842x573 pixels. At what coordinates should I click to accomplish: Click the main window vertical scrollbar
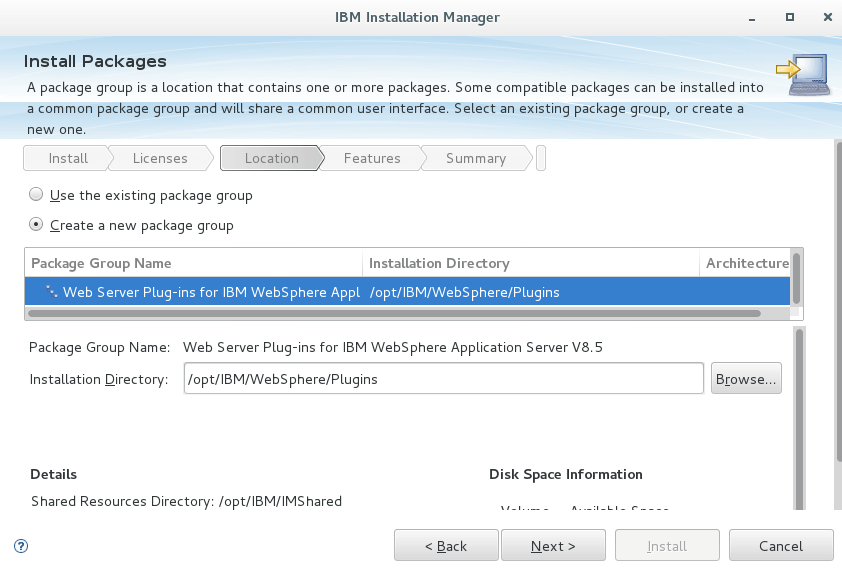[838, 301]
